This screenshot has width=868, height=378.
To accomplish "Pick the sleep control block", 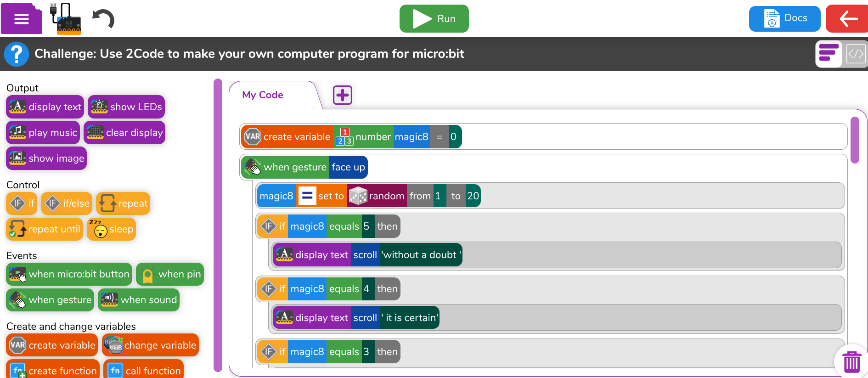I will 112,229.
